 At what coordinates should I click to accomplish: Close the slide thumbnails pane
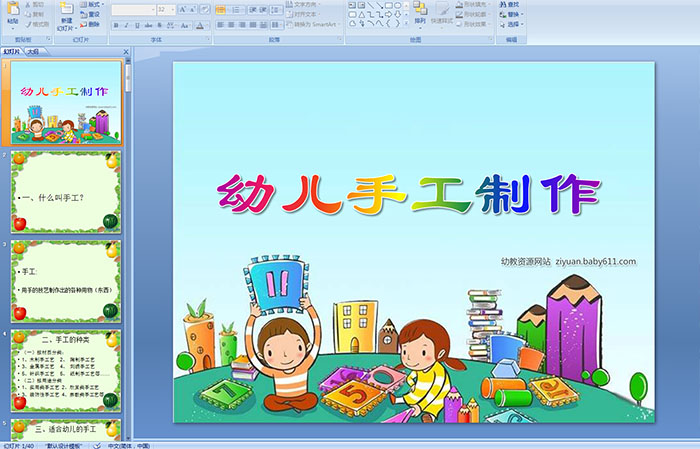pos(126,52)
